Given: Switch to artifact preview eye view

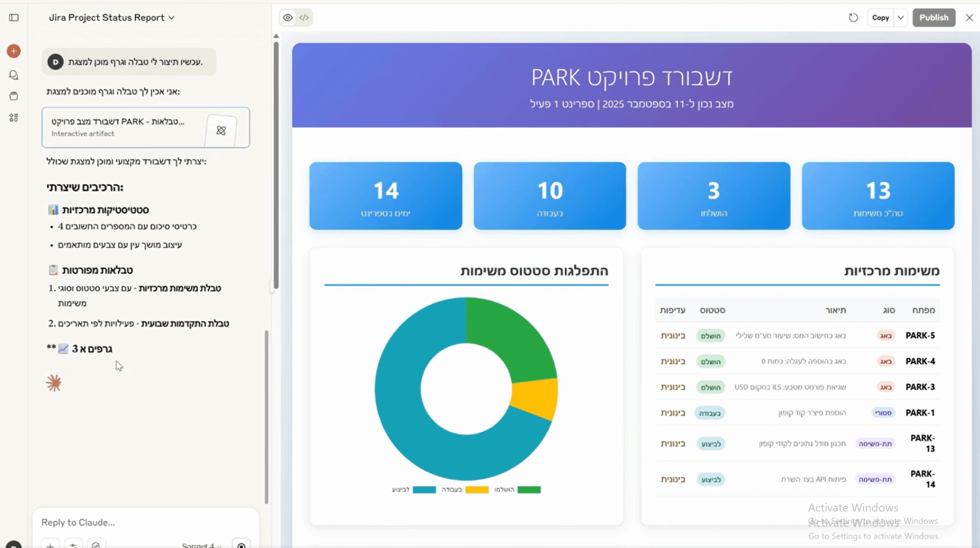Looking at the screenshot, I should pyautogui.click(x=288, y=18).
